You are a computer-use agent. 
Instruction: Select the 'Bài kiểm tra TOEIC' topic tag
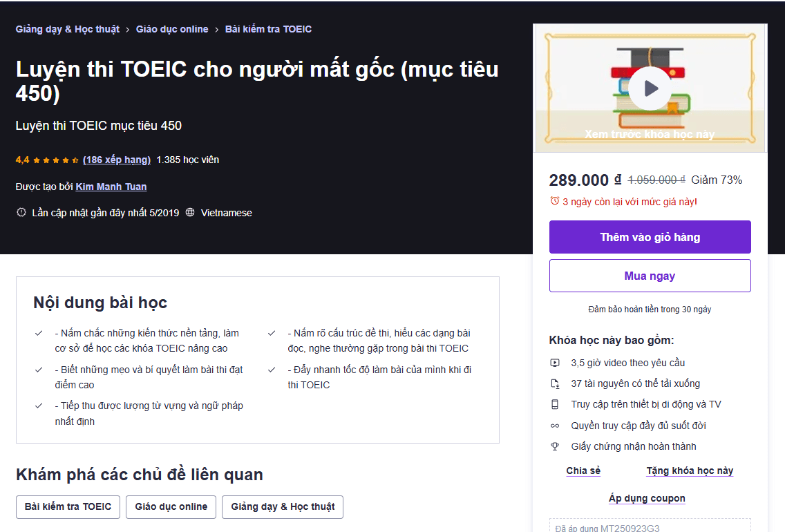click(68, 507)
